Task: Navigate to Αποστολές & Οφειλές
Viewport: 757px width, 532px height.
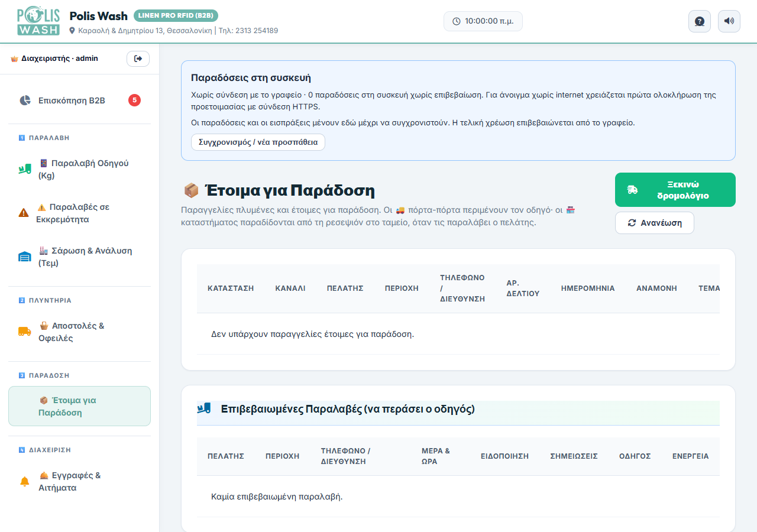Action: pos(79,332)
